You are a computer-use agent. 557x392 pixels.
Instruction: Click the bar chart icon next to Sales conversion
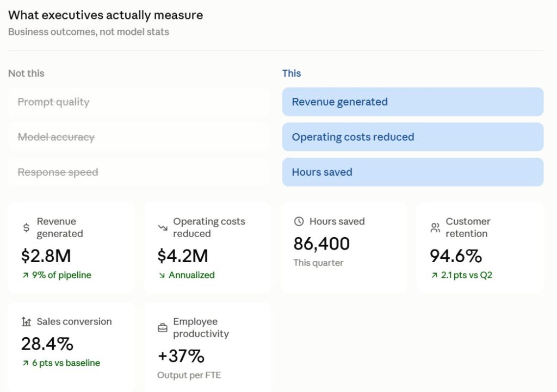tap(26, 322)
